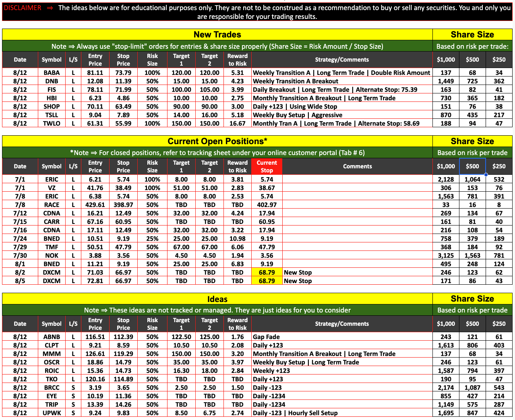Click the Ideas yellow section title
This screenshot has width=515, height=420.
coord(217,299)
